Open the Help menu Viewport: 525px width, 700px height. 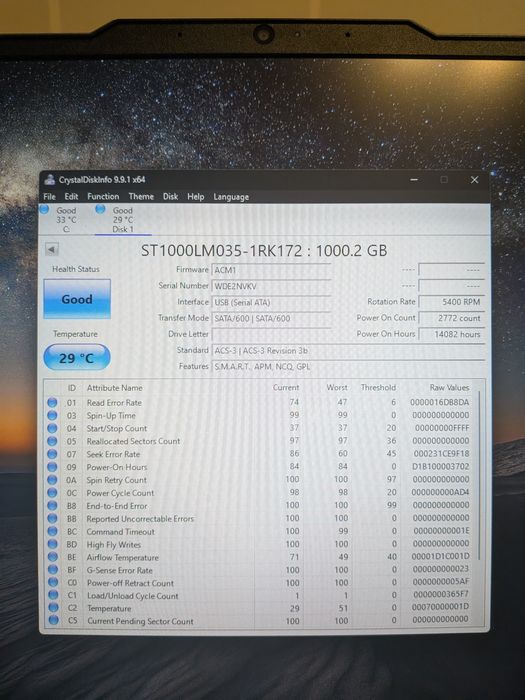click(x=196, y=197)
